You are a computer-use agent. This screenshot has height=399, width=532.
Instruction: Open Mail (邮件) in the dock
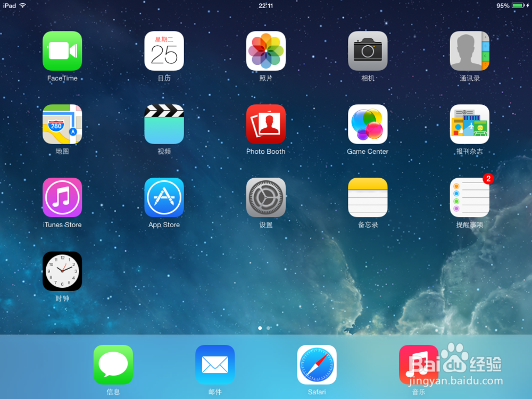click(215, 365)
